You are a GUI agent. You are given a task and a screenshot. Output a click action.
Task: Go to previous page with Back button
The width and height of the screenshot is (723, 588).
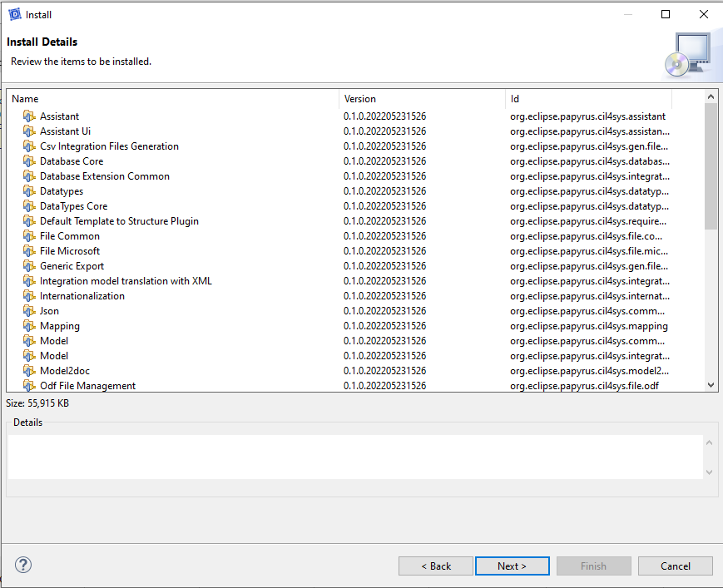tap(436, 566)
